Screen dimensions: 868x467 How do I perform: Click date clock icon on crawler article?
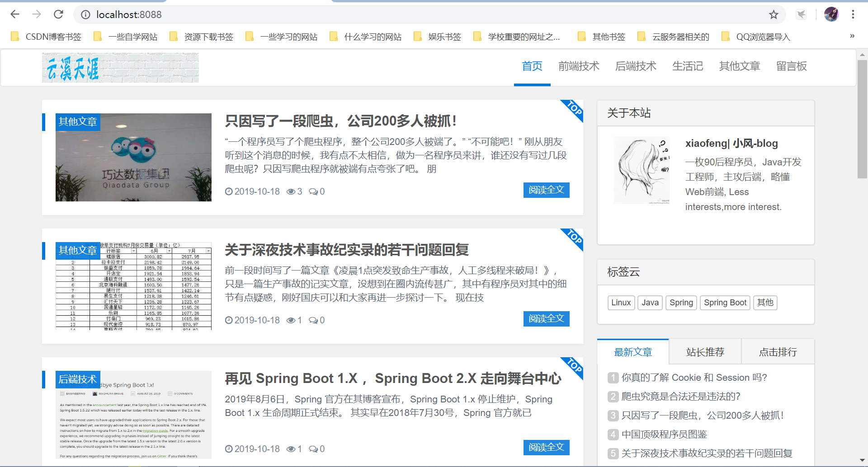[229, 191]
